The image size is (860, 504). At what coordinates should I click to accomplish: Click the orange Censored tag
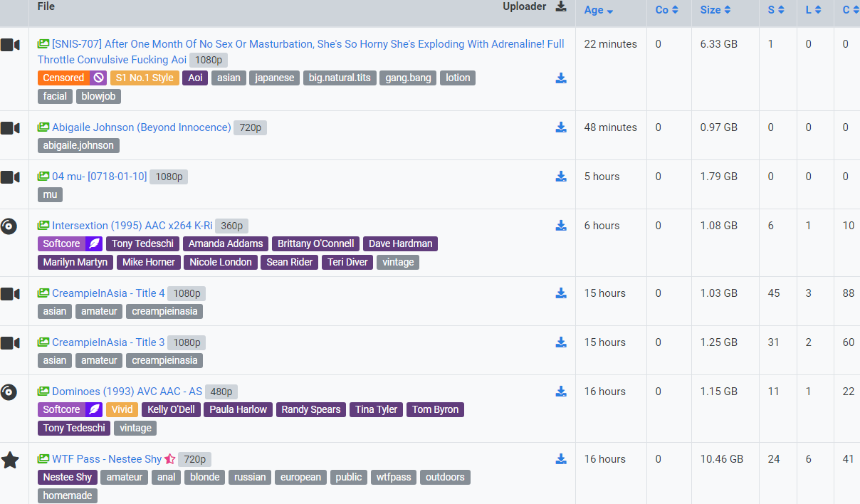pos(64,78)
